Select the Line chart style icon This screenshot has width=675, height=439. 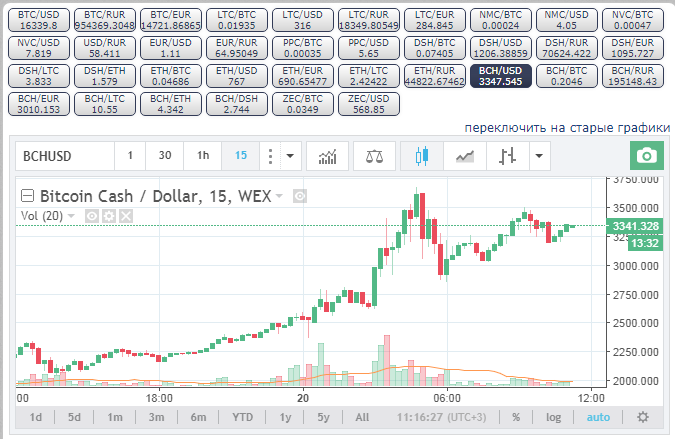465,156
